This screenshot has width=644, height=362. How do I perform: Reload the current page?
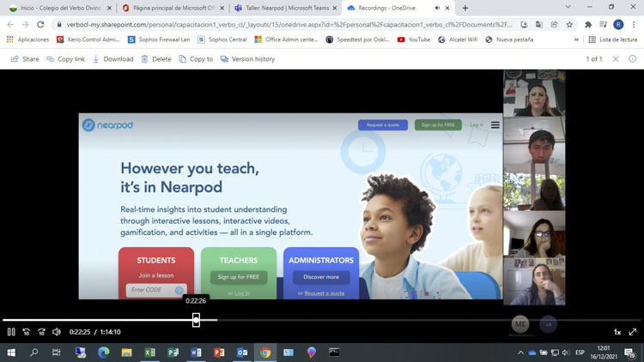point(40,25)
